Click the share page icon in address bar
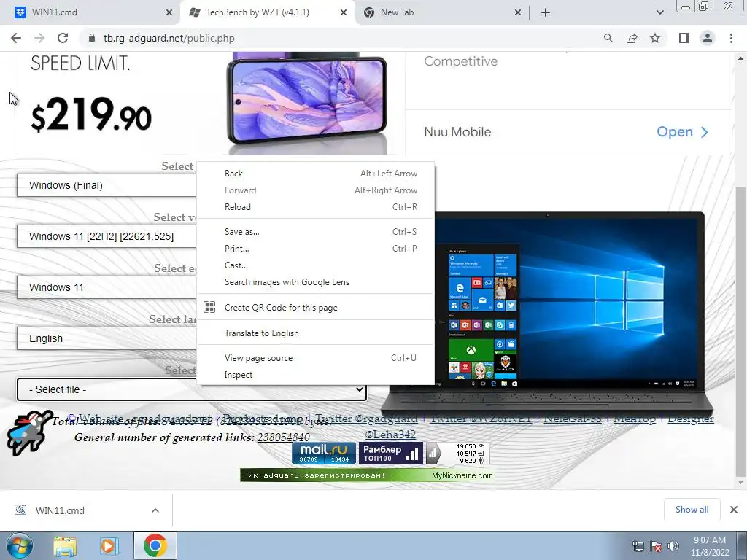Viewport: 747px width, 560px height. (x=632, y=38)
